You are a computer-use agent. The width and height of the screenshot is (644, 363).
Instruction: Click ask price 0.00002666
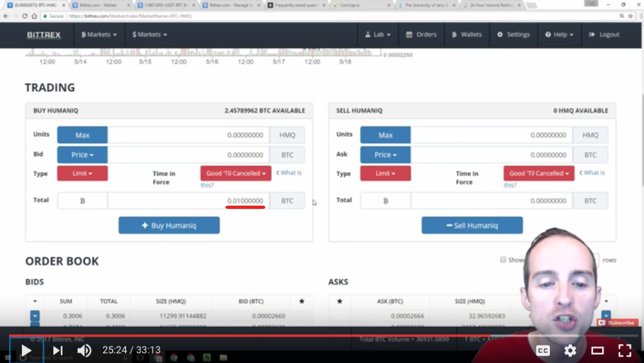408,316
